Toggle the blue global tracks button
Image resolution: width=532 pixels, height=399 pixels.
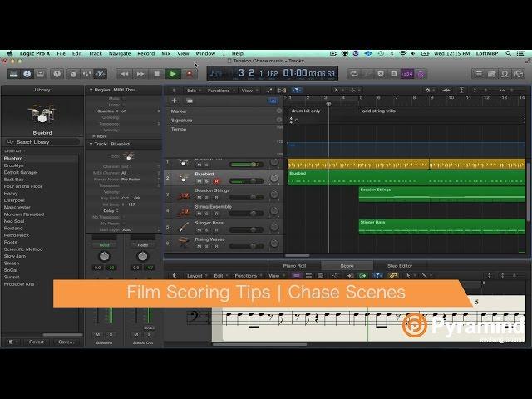point(273,101)
